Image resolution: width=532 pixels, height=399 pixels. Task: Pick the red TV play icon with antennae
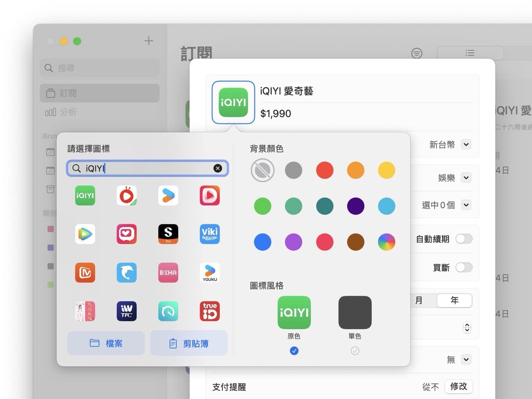point(127,195)
